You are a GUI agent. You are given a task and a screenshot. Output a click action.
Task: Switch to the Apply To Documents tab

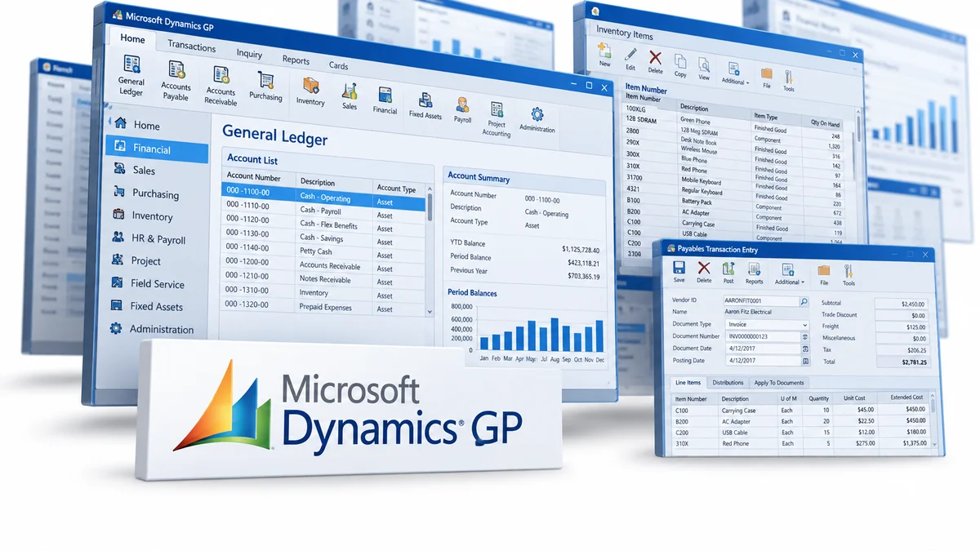pyautogui.click(x=779, y=382)
